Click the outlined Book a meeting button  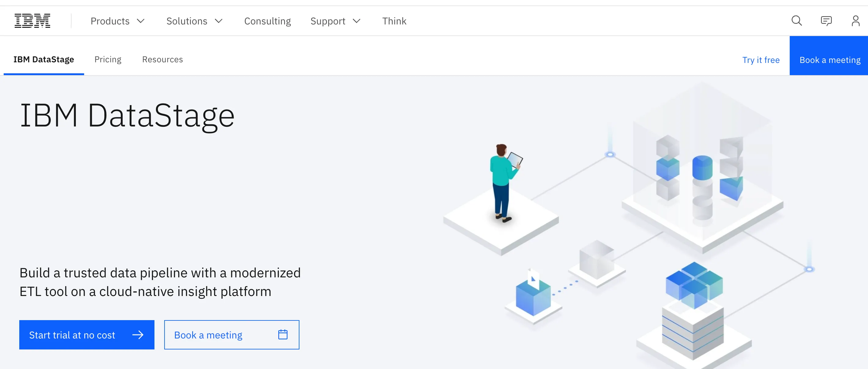coord(232,335)
